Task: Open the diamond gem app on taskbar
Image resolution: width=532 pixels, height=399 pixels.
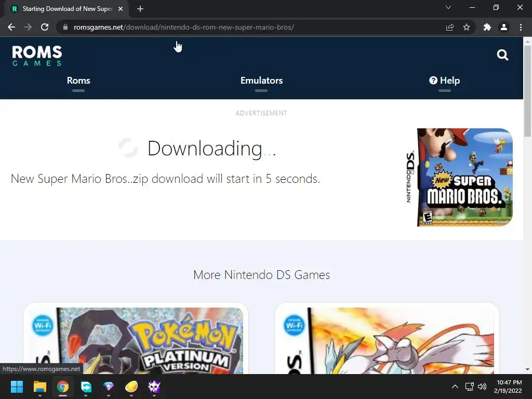Action: (109, 387)
